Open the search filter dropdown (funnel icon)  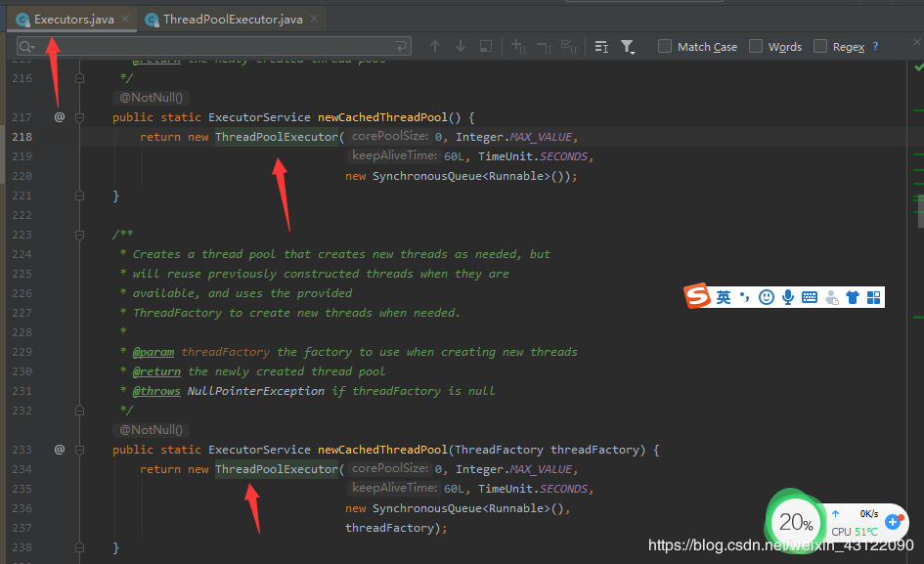point(628,47)
